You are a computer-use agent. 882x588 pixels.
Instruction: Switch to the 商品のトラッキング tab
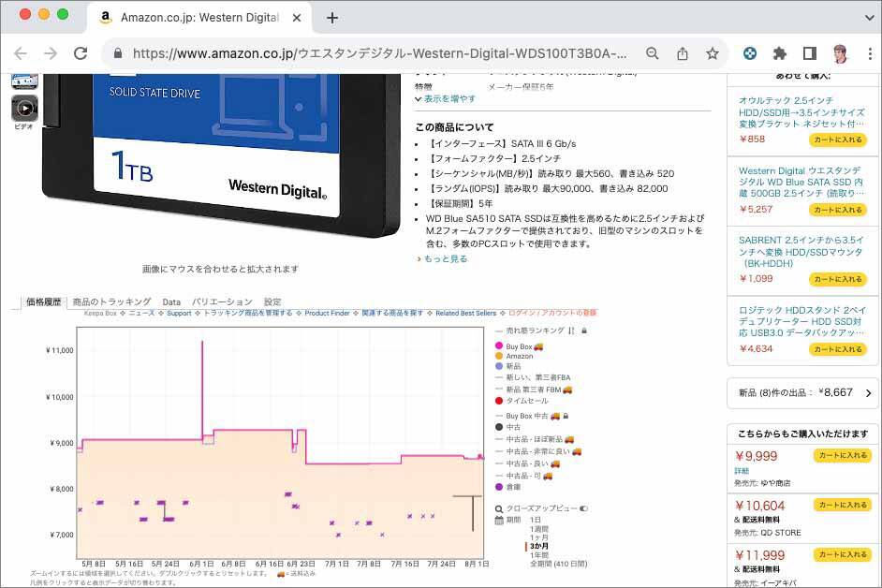pos(111,302)
